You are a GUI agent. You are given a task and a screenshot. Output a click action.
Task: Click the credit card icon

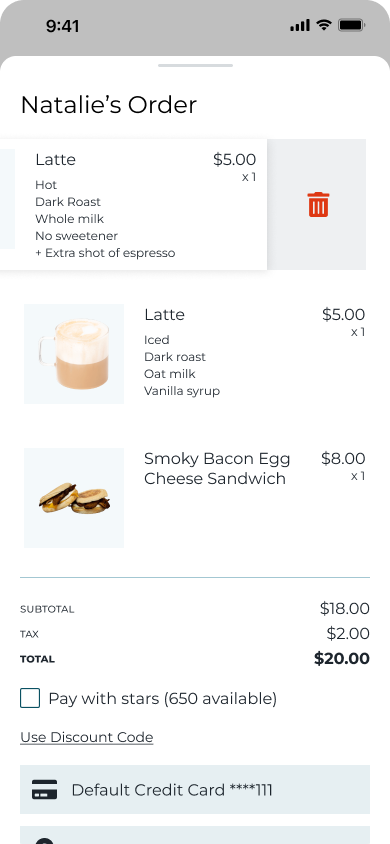(44, 790)
